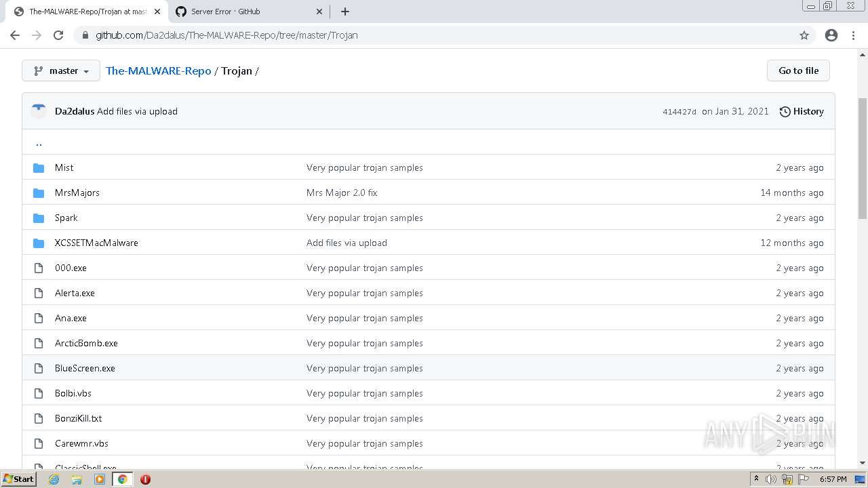868x488 pixels.
Task: Click the file icon beside BonziKill.txt
Action: click(x=39, y=418)
